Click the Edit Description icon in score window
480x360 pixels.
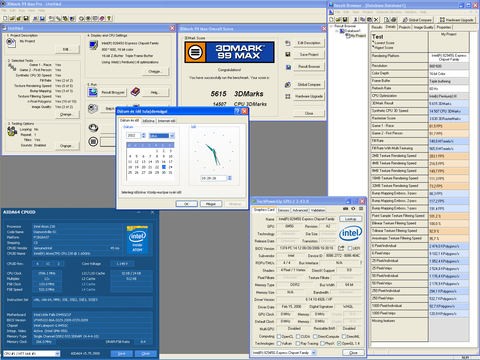[288, 43]
